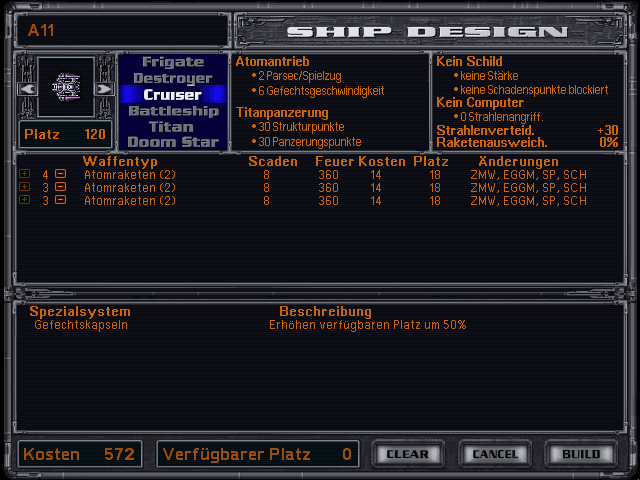Viewport: 640px width, 480px height.
Task: Pick the Battleship hull class
Action: (x=173, y=111)
